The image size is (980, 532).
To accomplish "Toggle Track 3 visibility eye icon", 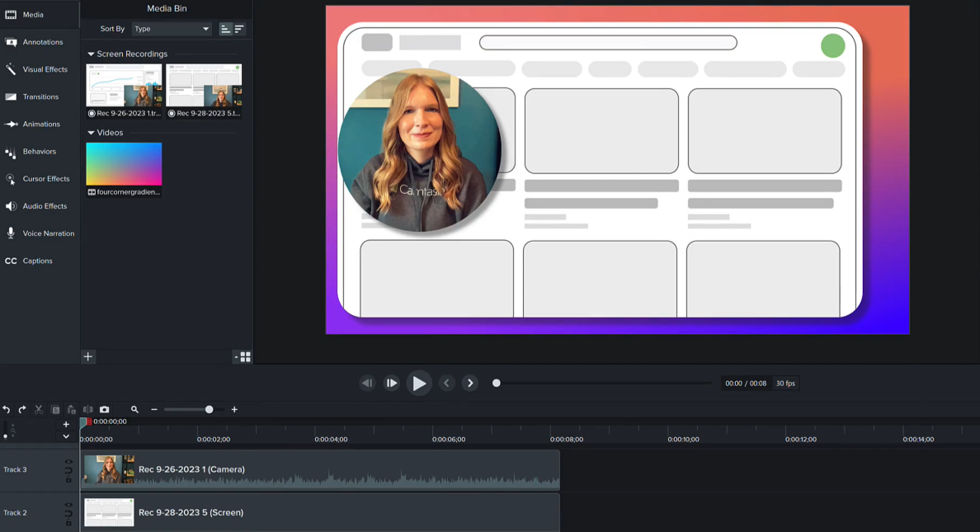I will [68, 463].
